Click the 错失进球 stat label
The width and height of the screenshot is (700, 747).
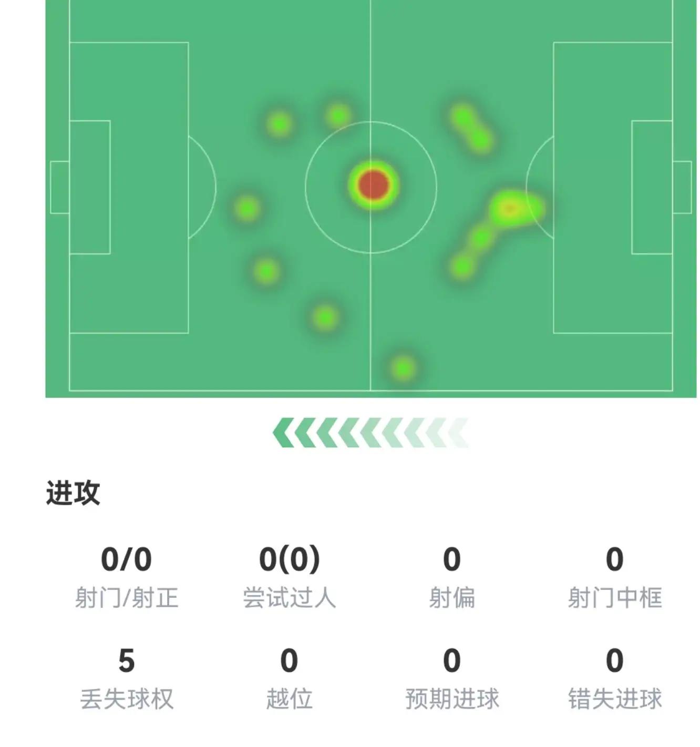pos(614,699)
